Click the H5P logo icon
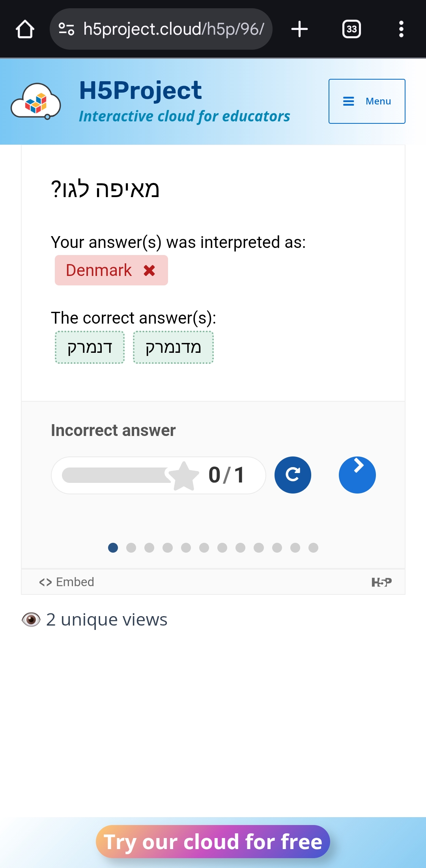 [381, 582]
